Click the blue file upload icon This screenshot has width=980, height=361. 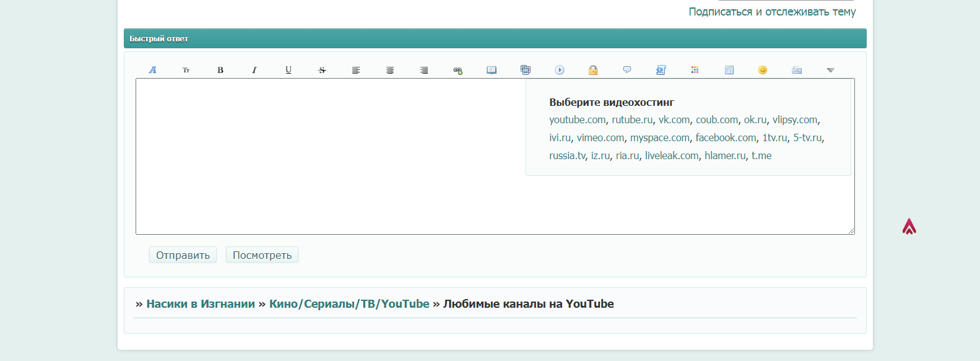pyautogui.click(x=661, y=70)
